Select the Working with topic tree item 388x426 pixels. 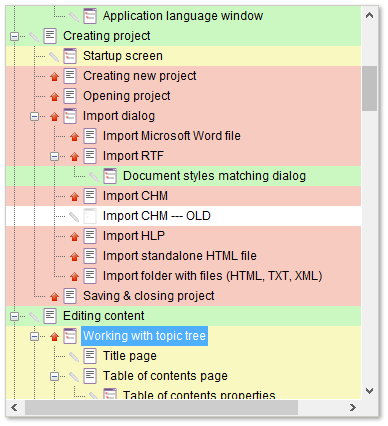[144, 336]
